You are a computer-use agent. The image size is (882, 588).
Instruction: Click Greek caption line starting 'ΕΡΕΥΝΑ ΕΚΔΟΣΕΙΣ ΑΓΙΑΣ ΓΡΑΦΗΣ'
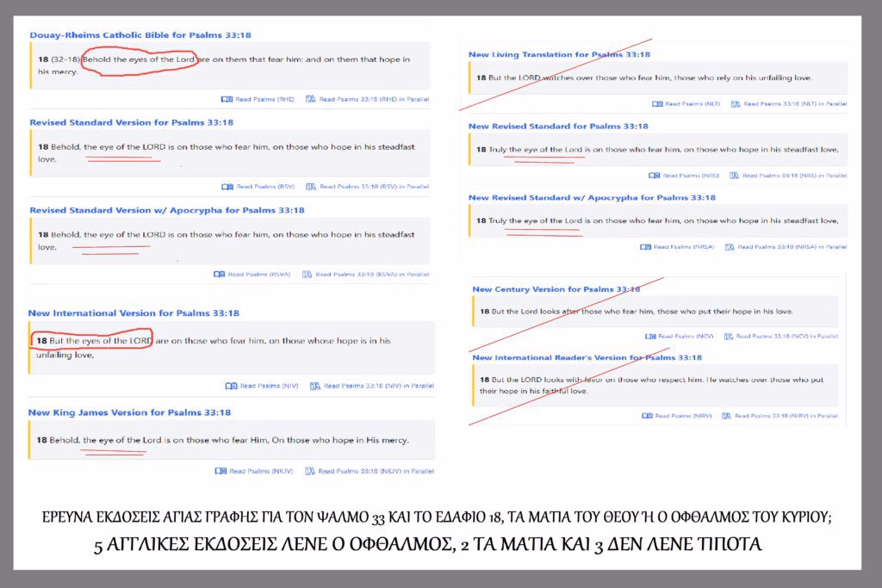click(x=437, y=517)
